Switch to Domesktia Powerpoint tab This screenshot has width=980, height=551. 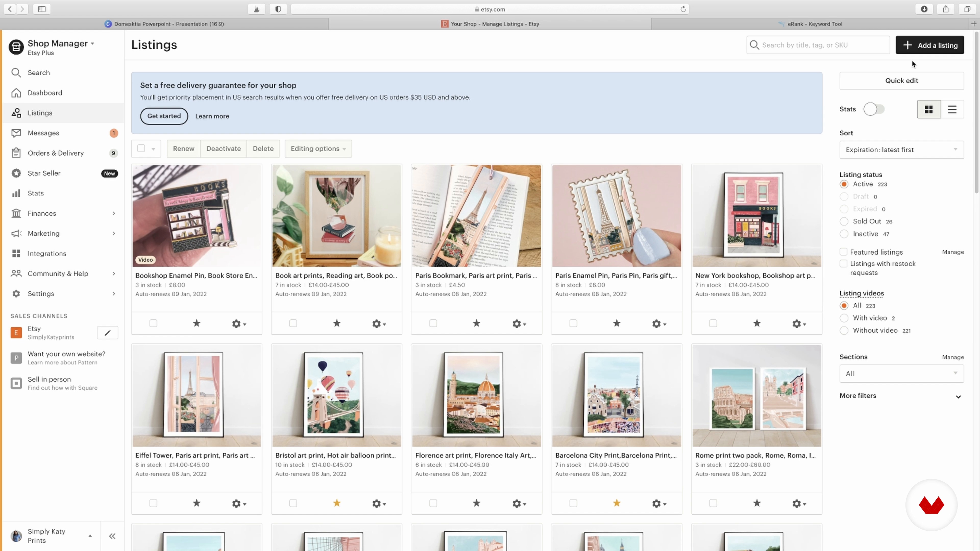pyautogui.click(x=164, y=24)
